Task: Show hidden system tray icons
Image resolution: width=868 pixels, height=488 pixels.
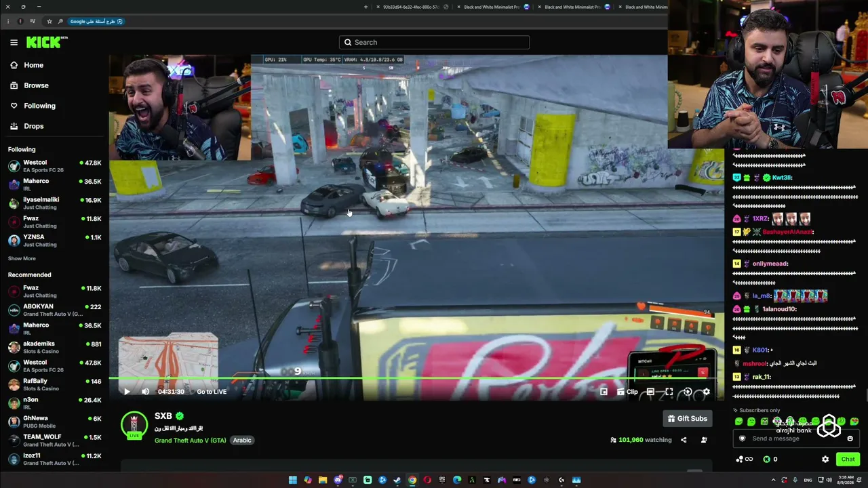Action: [x=773, y=480]
